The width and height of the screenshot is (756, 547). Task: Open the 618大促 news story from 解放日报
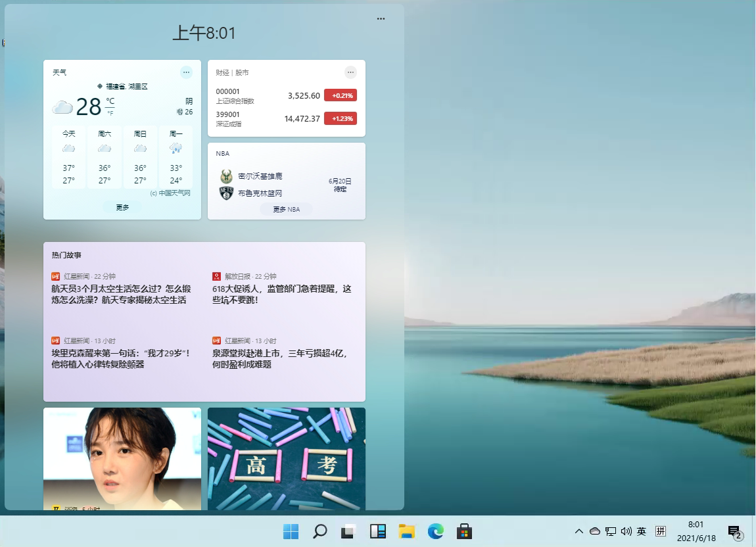click(281, 296)
